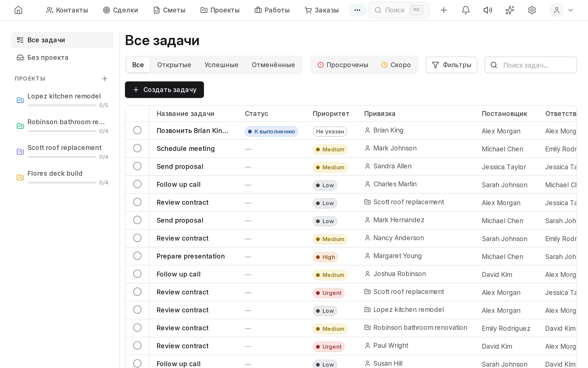Switch to the Открытые tab

coord(174,65)
